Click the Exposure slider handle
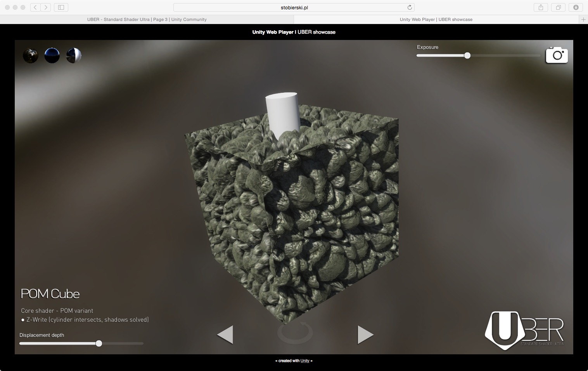Viewport: 588px width, 371px height. [x=467, y=55]
